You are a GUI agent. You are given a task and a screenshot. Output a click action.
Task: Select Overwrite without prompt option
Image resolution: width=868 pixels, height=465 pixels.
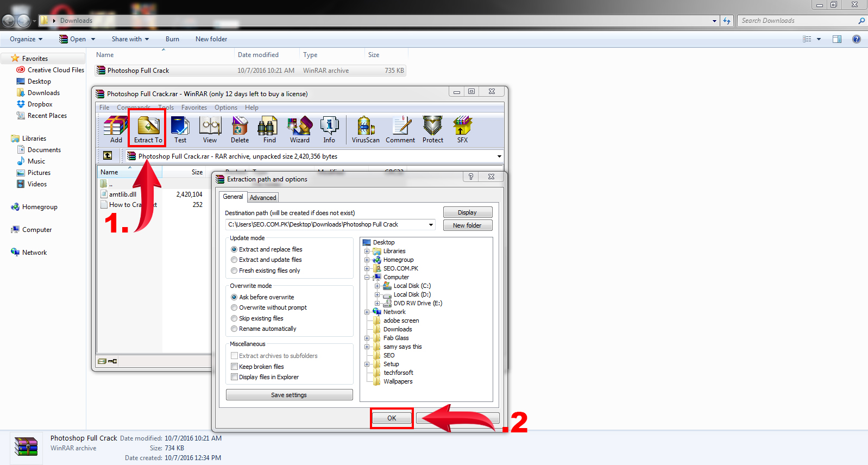(268, 307)
